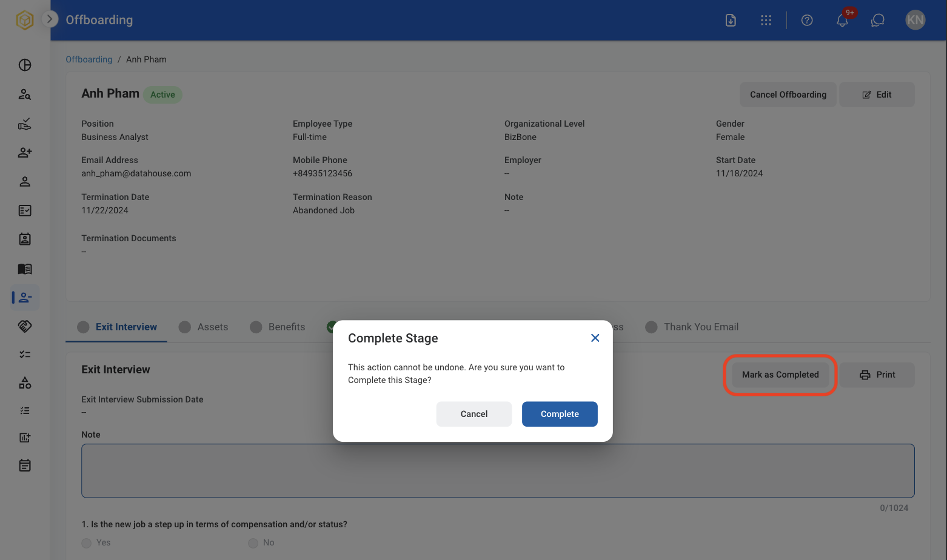Click the mobile phone +84935123456
This screenshot has width=947, height=560.
pyautogui.click(x=323, y=173)
